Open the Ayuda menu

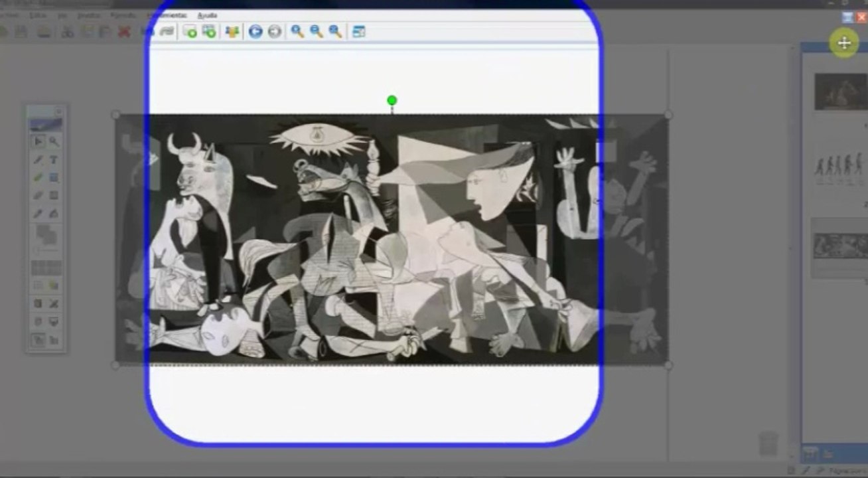[x=207, y=15]
